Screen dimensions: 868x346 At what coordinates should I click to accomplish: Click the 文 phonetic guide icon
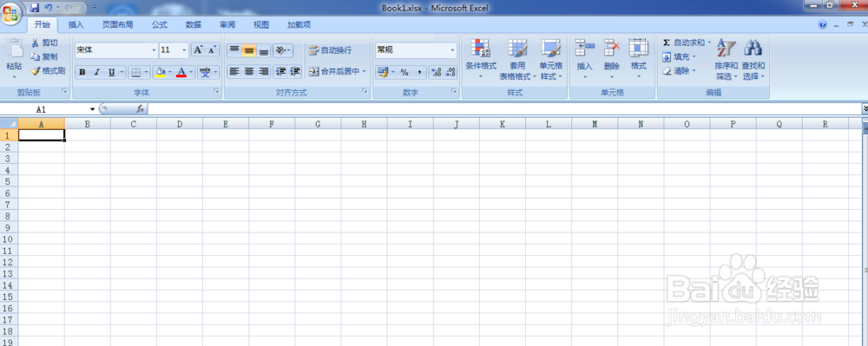point(206,72)
